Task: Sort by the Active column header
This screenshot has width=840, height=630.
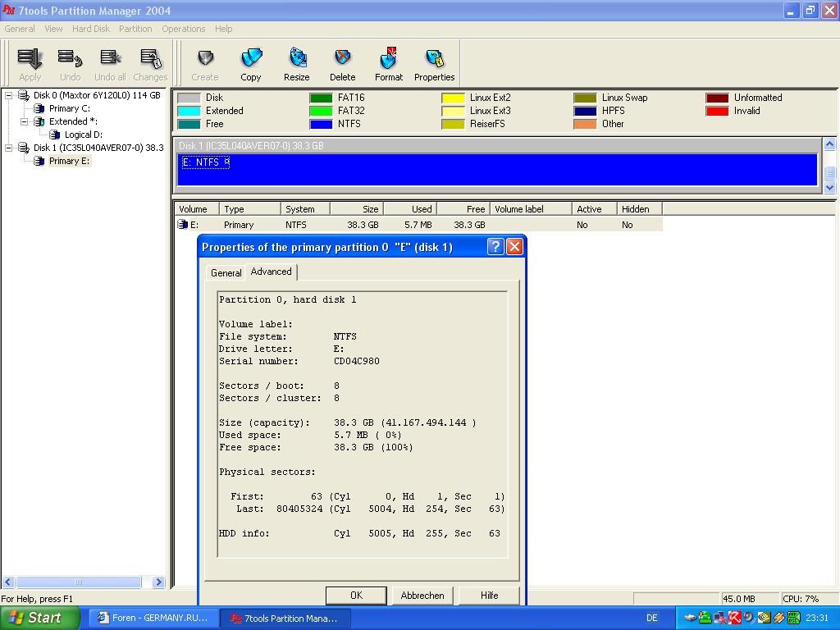Action: point(594,209)
